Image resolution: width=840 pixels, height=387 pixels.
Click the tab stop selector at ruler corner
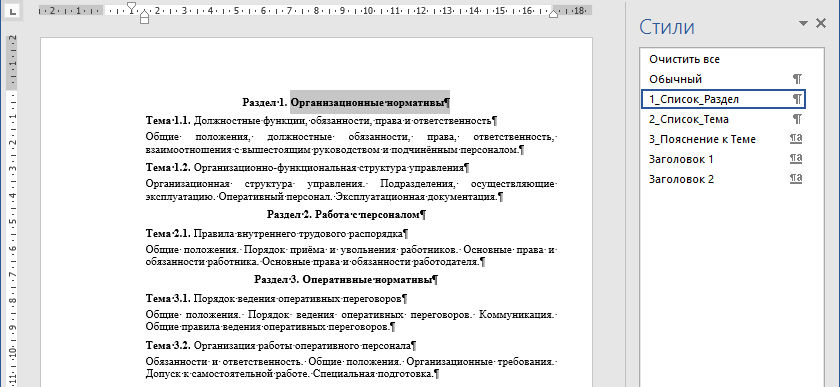[13, 10]
